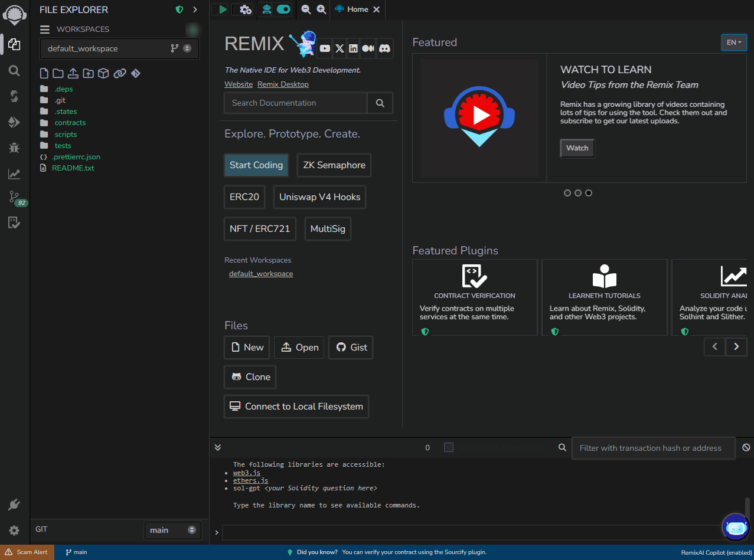Create a new file icon

point(44,73)
